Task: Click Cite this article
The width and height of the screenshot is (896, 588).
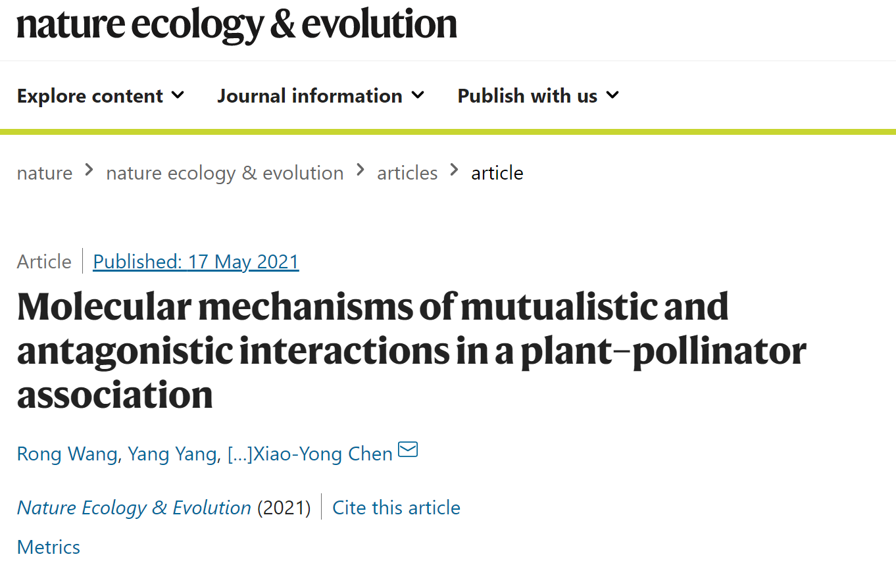Action: click(x=396, y=508)
